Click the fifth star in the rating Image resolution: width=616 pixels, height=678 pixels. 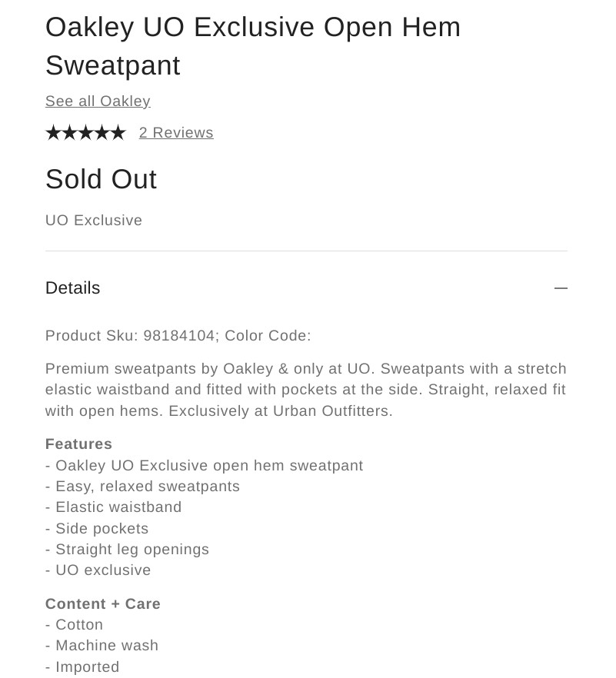pyautogui.click(x=118, y=133)
